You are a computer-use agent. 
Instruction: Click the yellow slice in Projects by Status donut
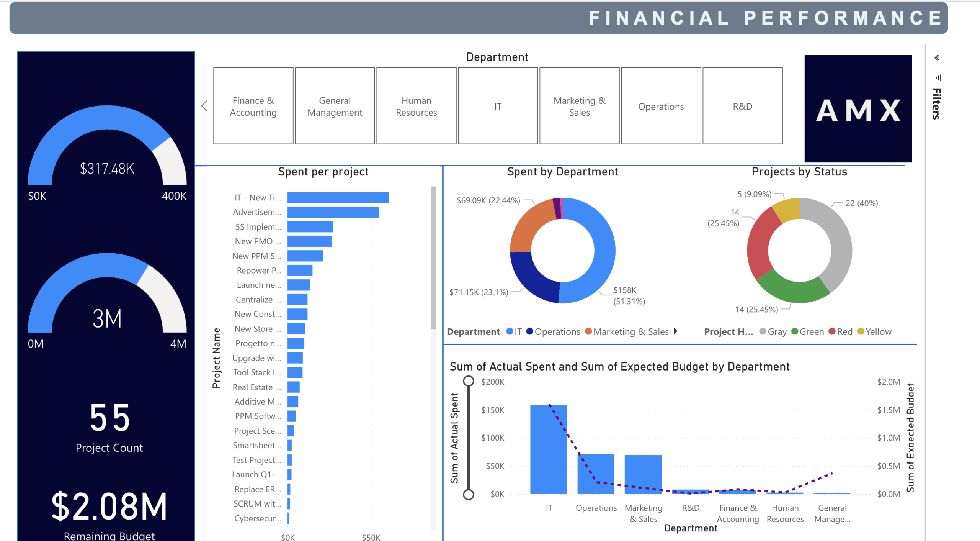coord(789,209)
